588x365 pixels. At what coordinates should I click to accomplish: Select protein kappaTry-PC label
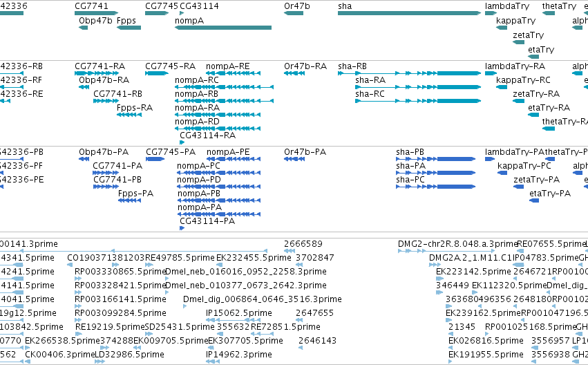[524, 166]
